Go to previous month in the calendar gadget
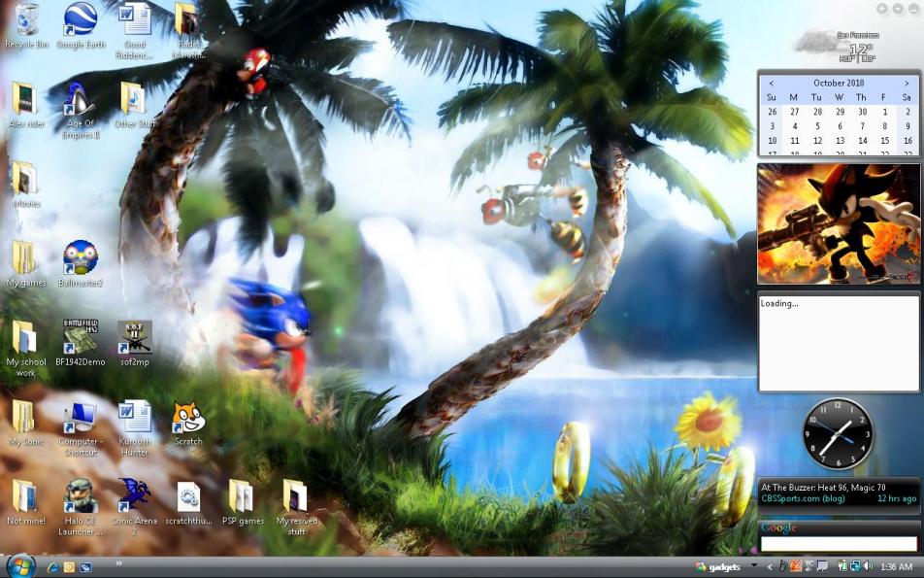 pos(771,84)
